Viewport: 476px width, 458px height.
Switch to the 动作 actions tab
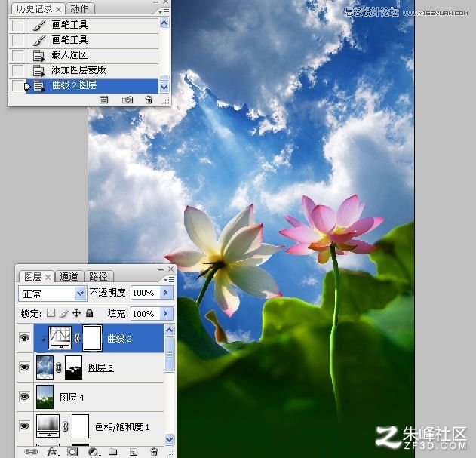click(x=79, y=9)
